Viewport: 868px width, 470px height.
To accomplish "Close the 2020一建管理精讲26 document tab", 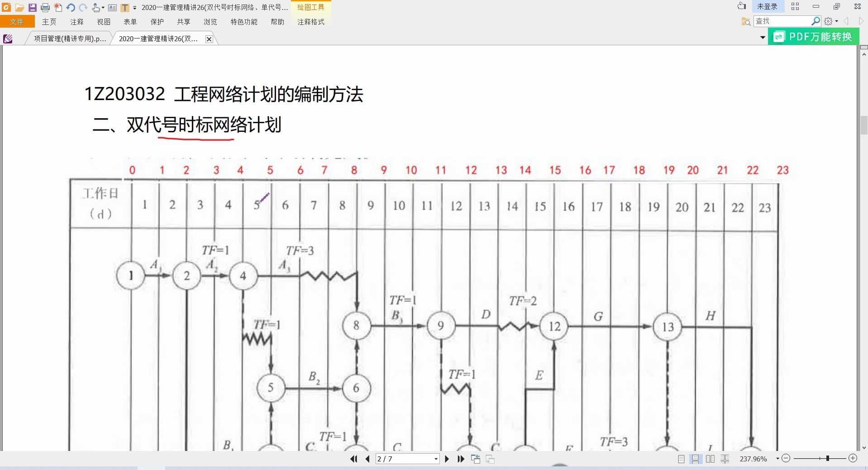I will click(x=209, y=39).
